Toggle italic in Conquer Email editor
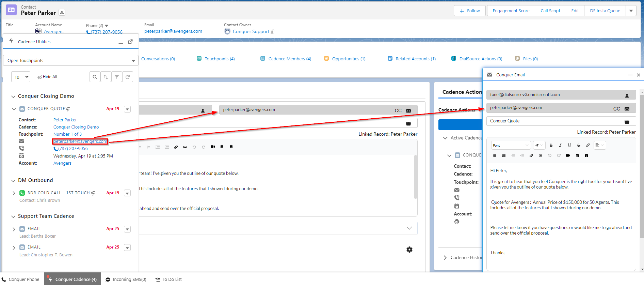The width and height of the screenshot is (644, 285). [x=560, y=145]
